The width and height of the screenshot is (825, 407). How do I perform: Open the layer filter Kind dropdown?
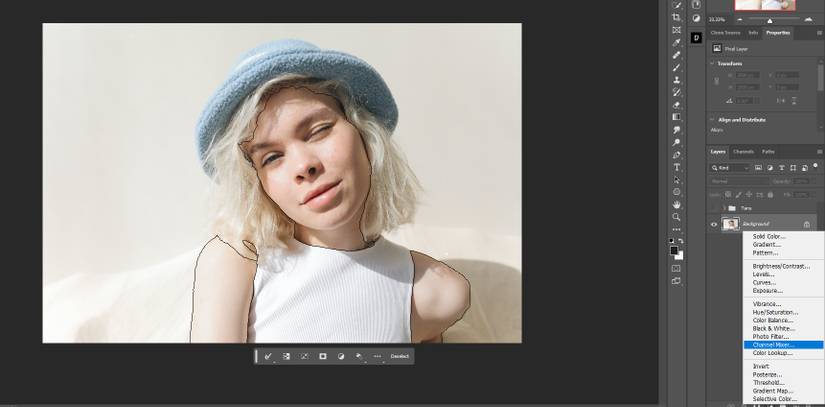tap(730, 168)
